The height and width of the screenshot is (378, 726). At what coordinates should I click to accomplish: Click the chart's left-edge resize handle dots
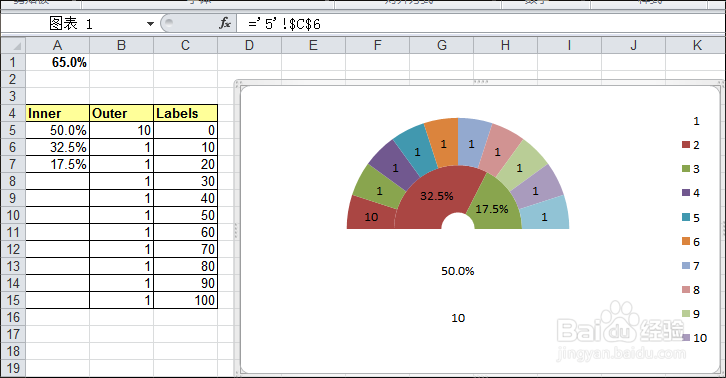pyautogui.click(x=236, y=230)
